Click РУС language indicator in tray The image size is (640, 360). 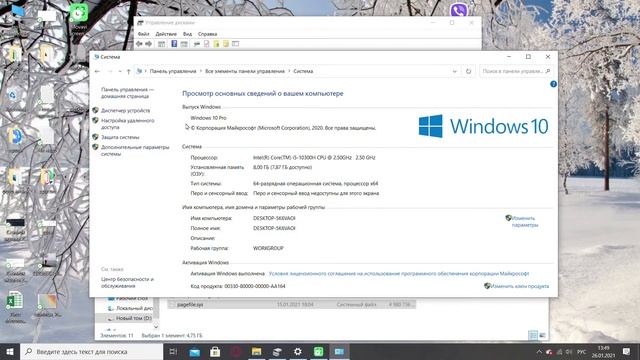tap(582, 352)
